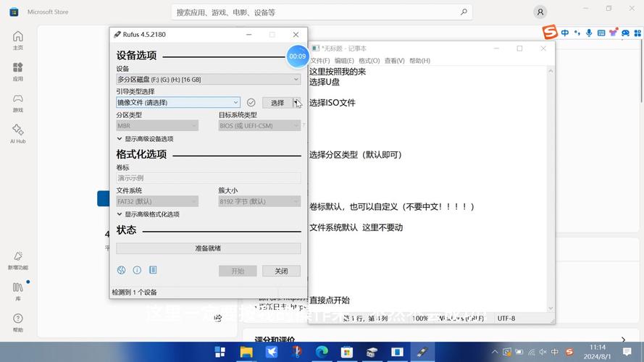Open the 簇大小 8192 字节 dropdown
644x362 pixels.
259,201
